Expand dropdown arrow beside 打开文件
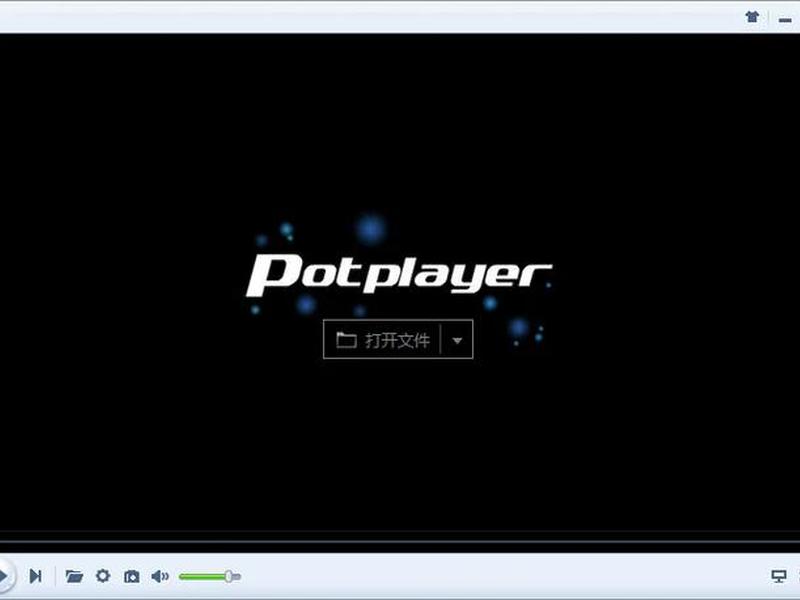The width and height of the screenshot is (800, 600). click(457, 340)
